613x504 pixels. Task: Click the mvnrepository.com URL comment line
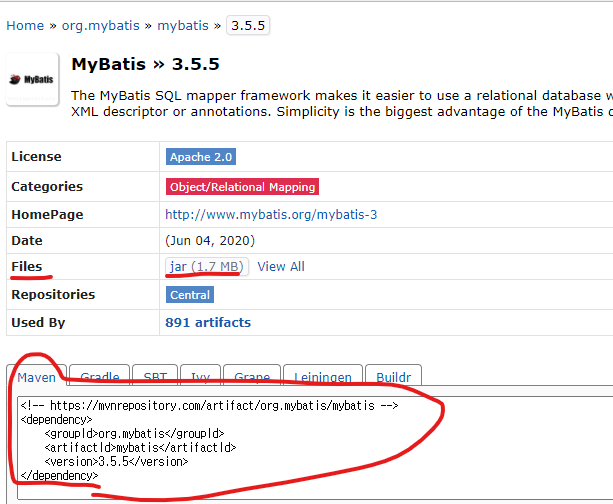click(x=210, y=406)
